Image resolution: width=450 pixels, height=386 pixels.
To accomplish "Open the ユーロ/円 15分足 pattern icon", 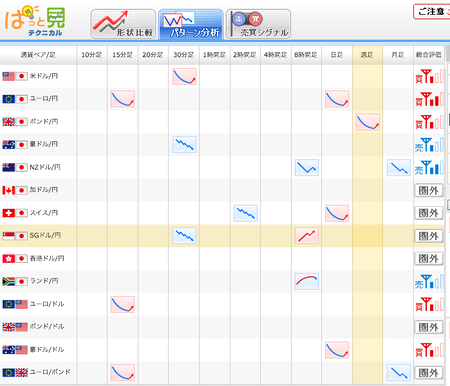I will click(123, 99).
